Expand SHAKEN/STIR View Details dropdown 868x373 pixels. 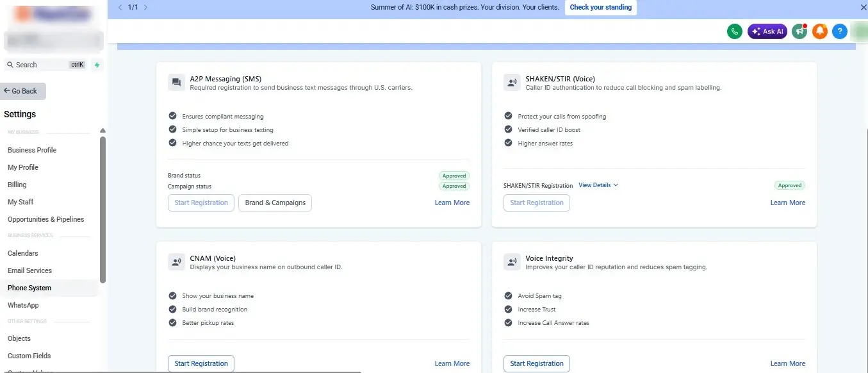[x=598, y=185]
